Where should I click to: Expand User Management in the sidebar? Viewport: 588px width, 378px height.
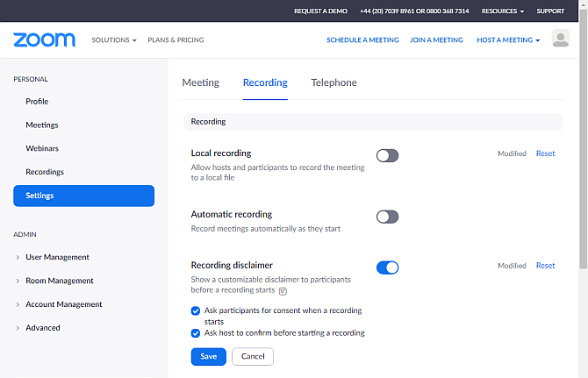57,257
